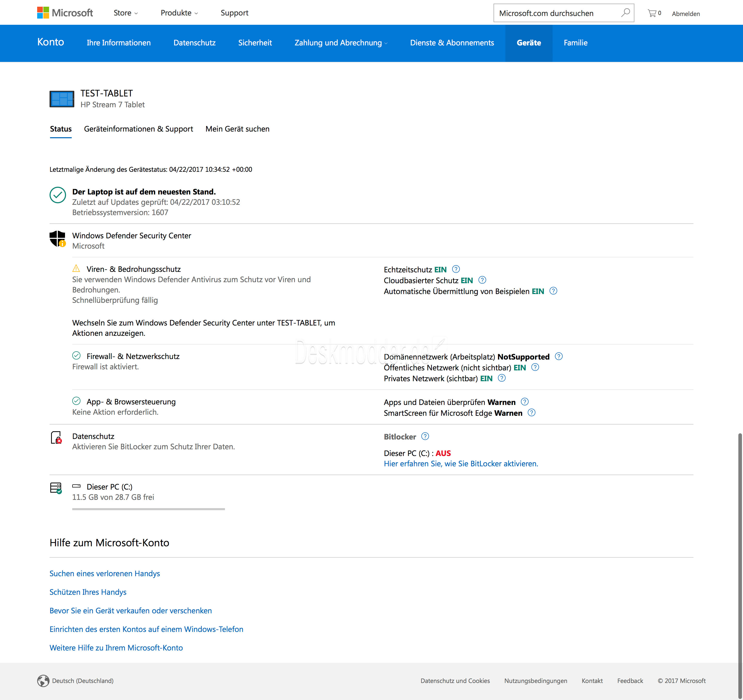Expand the Store dropdown menu
The width and height of the screenshot is (743, 700).
126,13
